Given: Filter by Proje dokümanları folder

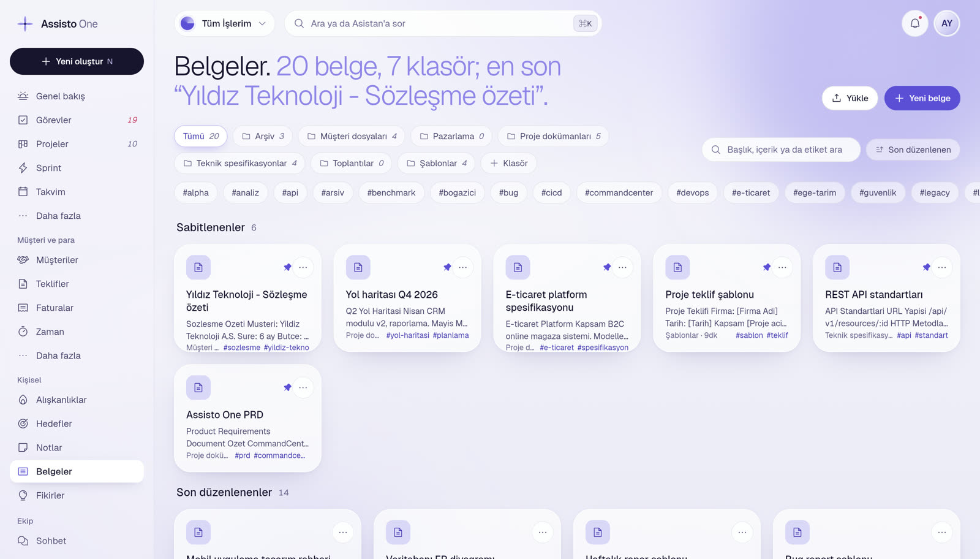Looking at the screenshot, I should click(x=554, y=136).
